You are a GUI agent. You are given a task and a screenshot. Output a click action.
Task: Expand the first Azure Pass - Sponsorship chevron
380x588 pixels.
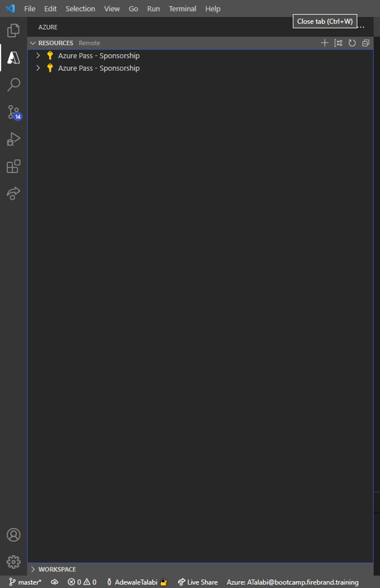pos(38,56)
